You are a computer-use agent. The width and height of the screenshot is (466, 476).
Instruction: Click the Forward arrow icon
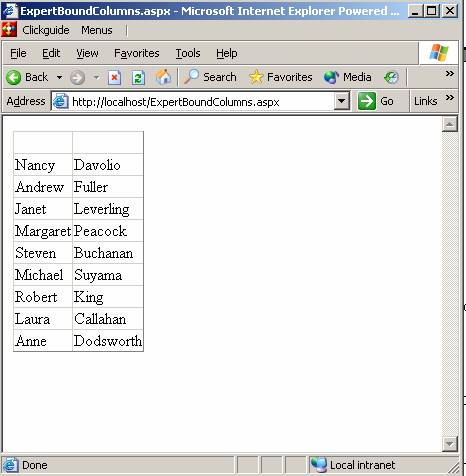[x=77, y=78]
